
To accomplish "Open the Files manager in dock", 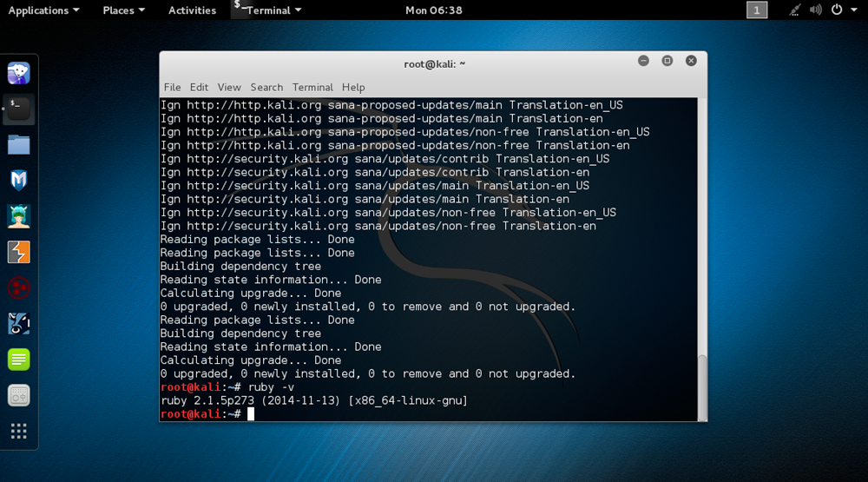I will [x=18, y=144].
